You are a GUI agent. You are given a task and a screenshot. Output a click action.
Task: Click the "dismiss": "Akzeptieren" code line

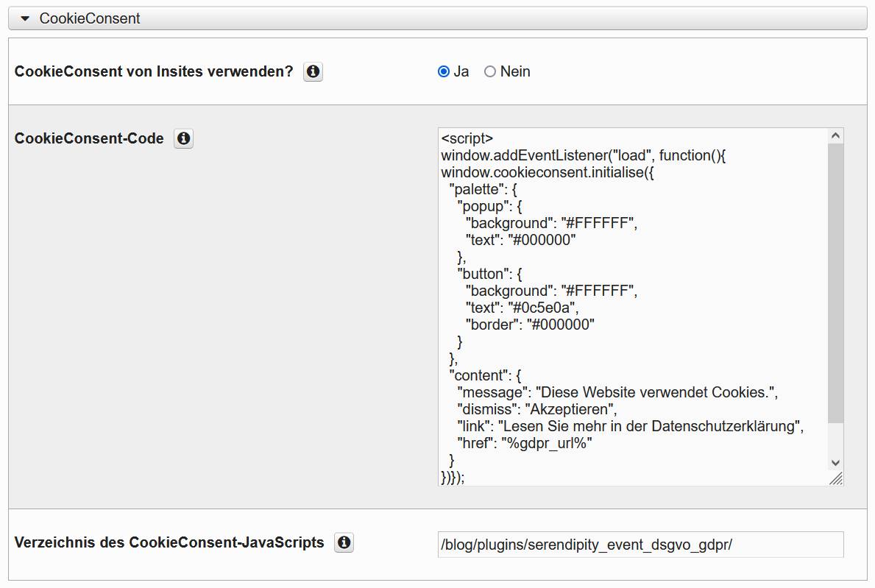click(x=536, y=409)
